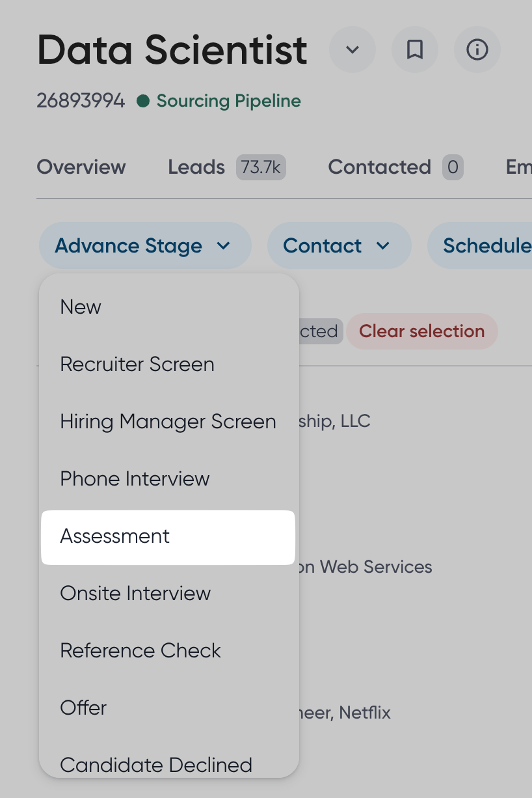Image resolution: width=532 pixels, height=798 pixels.
Task: Click the Sourcing Pipeline status label
Action: pos(228,102)
